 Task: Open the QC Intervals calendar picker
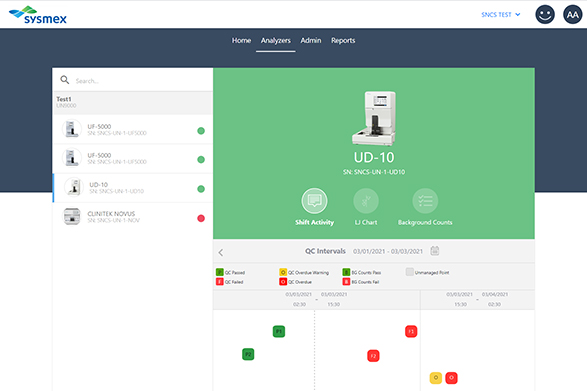(x=435, y=251)
